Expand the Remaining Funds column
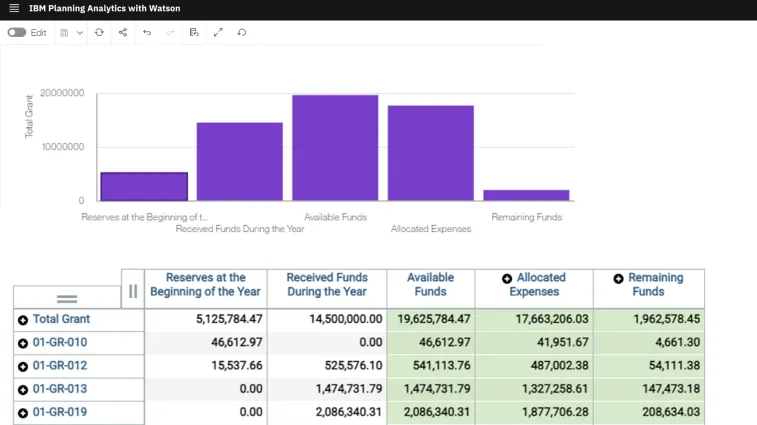The image size is (757, 425). 618,278
